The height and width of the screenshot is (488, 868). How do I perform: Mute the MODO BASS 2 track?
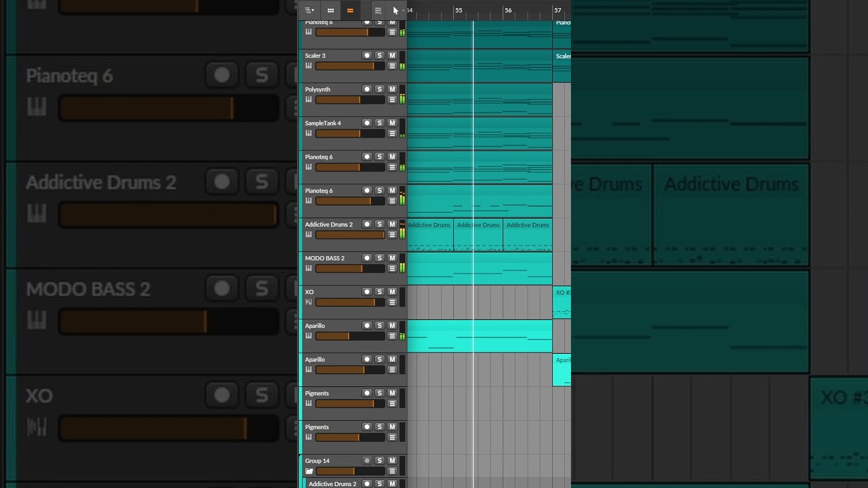click(x=392, y=258)
